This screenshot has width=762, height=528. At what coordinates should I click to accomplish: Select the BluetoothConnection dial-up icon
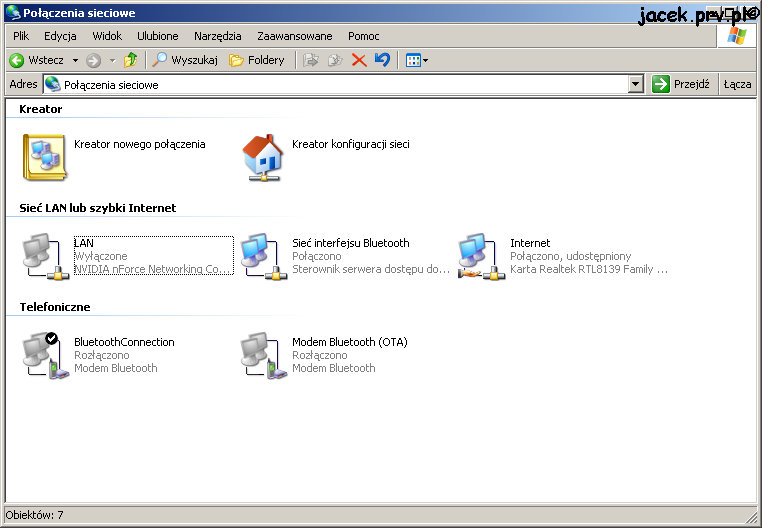point(46,355)
